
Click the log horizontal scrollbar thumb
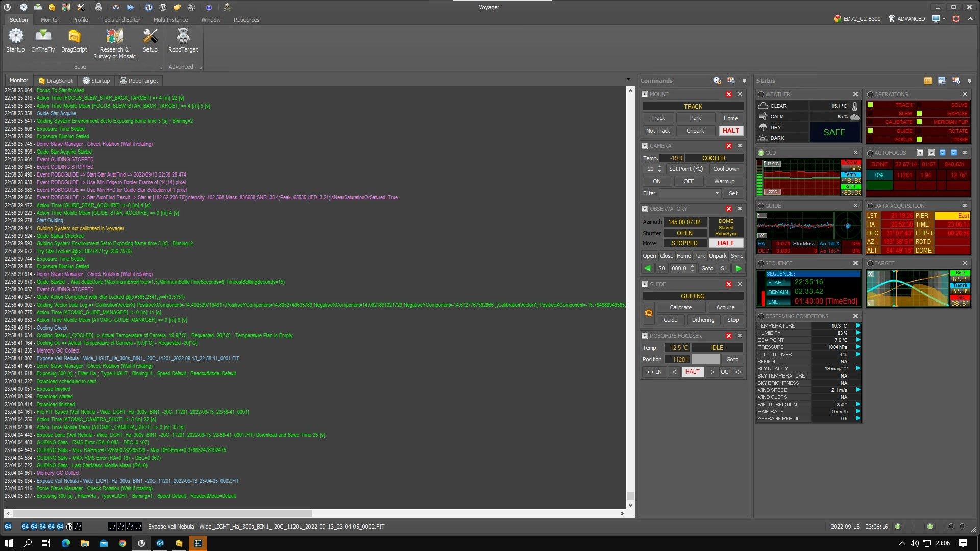tap(162, 513)
